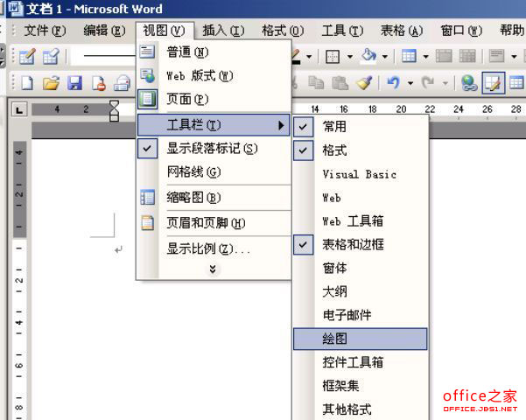Show the 控件工具箱 toolbar

[x=361, y=362]
